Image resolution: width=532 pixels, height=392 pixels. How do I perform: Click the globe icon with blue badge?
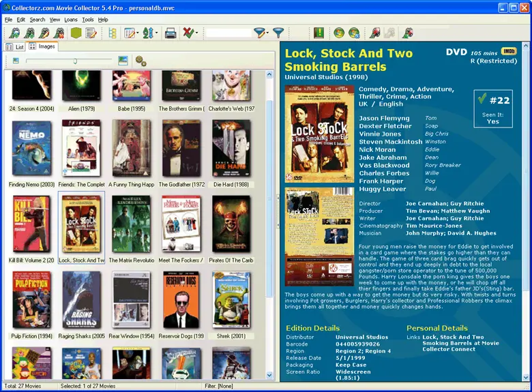coord(354,33)
